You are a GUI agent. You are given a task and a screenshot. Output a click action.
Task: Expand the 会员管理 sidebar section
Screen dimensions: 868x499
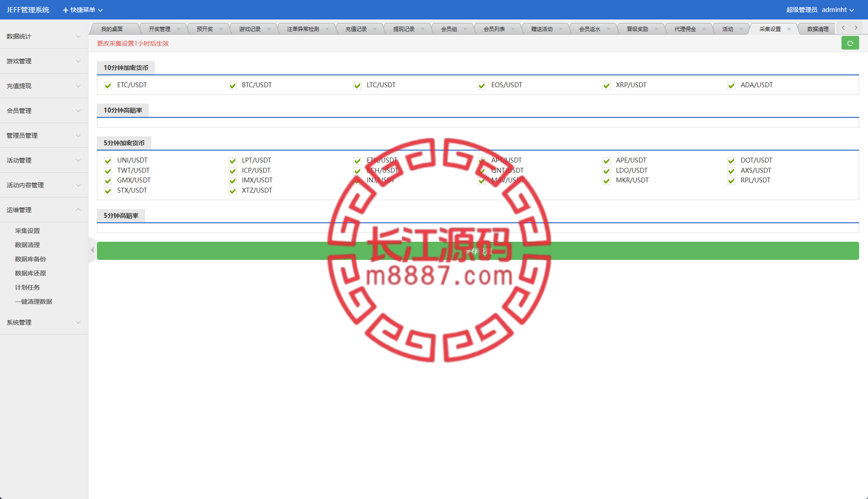click(x=44, y=111)
